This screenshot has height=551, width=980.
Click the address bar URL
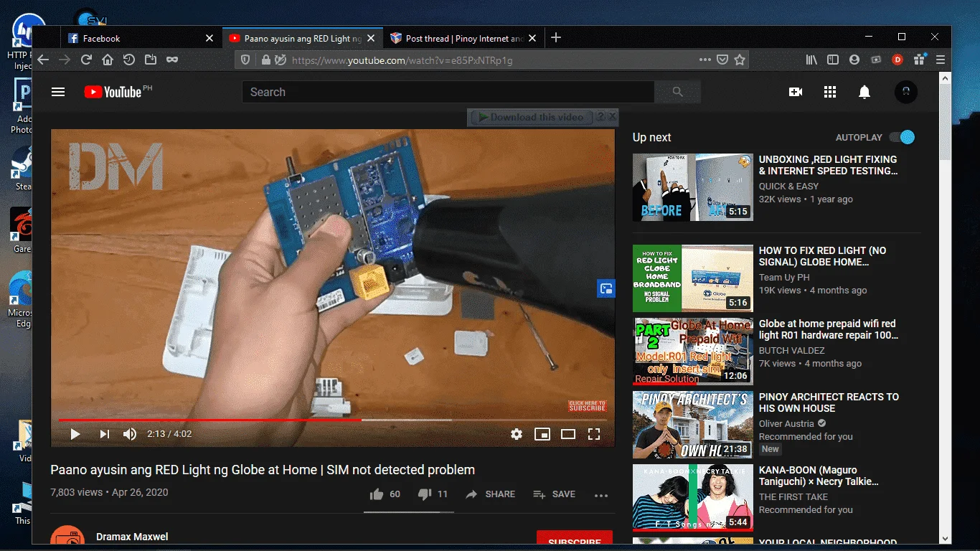coord(402,60)
